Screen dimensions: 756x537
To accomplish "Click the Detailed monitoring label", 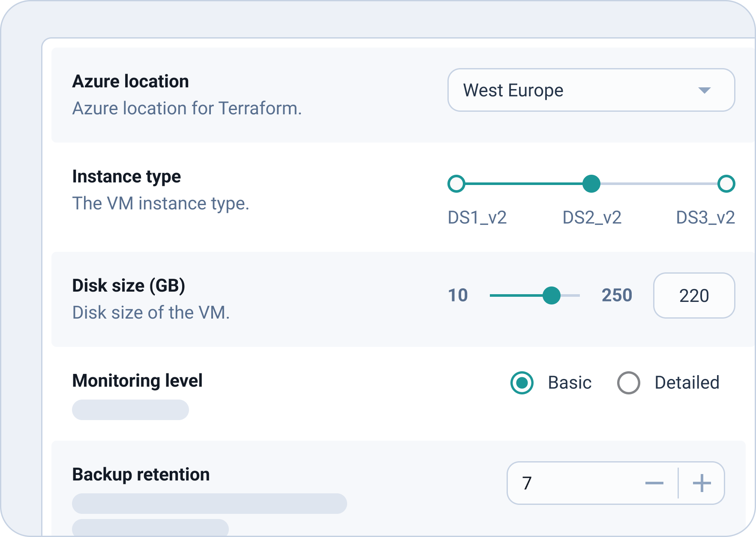I will tap(687, 382).
